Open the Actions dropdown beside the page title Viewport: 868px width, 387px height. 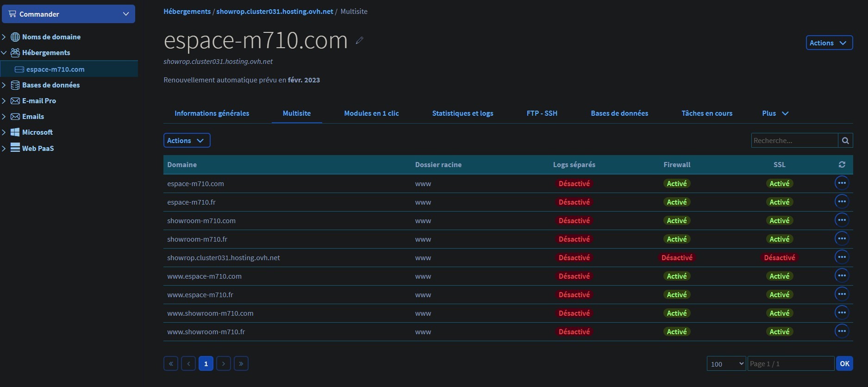click(x=829, y=43)
